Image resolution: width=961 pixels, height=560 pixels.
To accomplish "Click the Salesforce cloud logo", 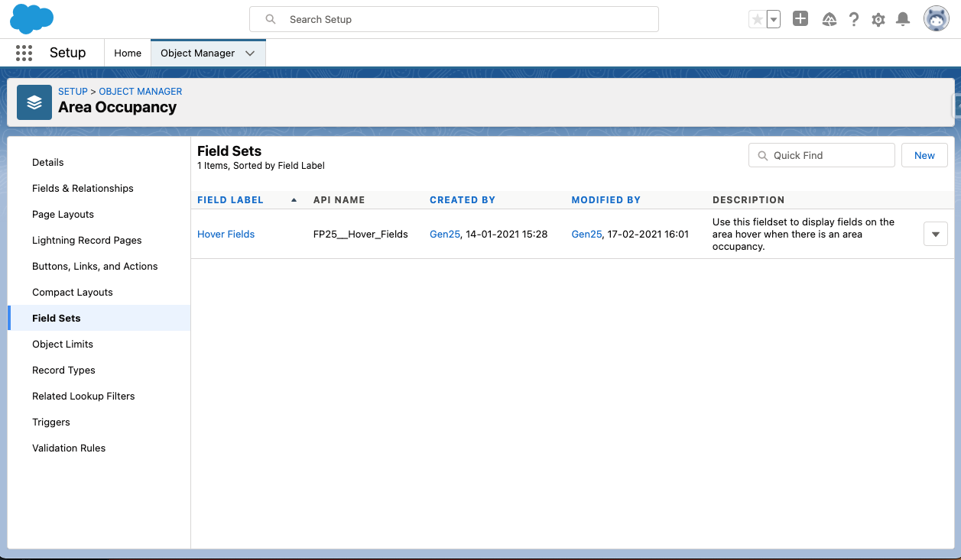I will (31, 19).
